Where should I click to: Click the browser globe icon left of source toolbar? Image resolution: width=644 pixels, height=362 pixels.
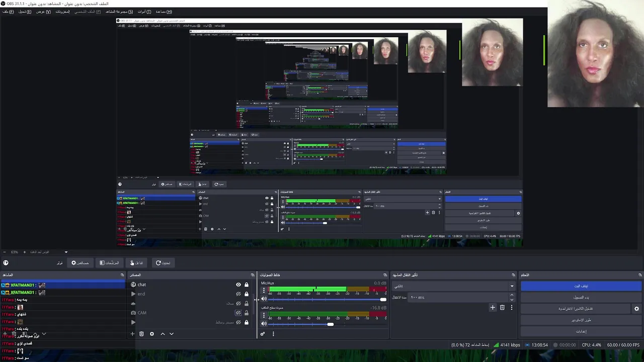pyautogui.click(x=6, y=262)
